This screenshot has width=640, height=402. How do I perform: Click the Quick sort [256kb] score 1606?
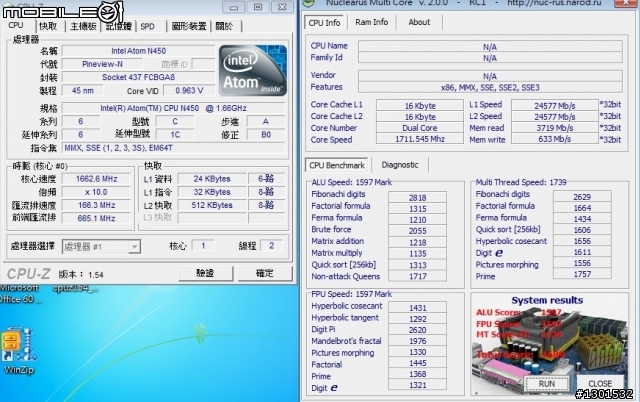(582, 230)
